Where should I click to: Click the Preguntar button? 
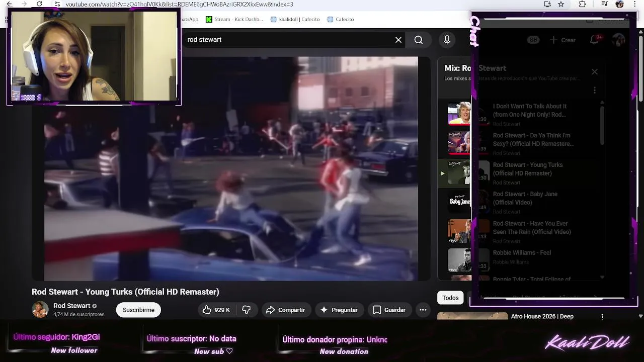click(x=339, y=310)
